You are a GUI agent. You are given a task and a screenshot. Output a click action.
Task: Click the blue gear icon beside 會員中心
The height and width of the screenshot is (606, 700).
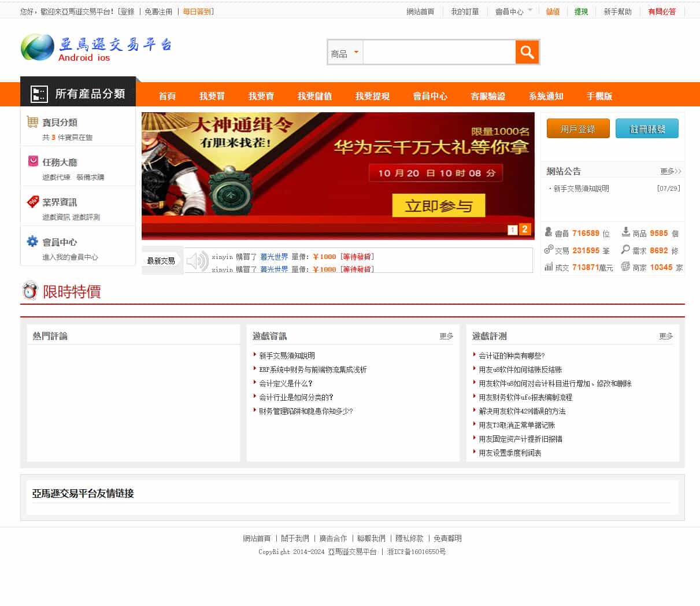[x=32, y=241]
